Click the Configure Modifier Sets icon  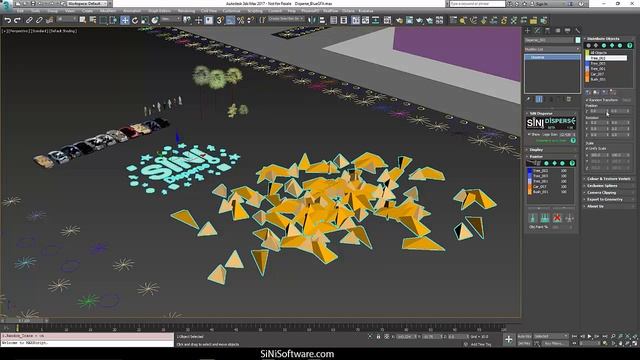point(569,99)
